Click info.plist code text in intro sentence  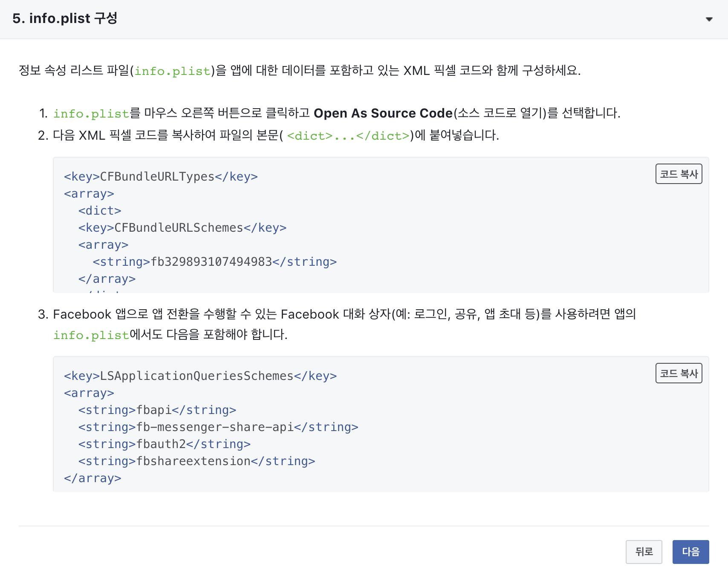(173, 71)
